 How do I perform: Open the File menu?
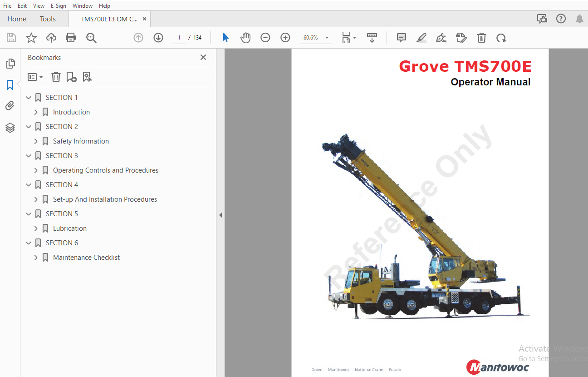click(x=7, y=6)
